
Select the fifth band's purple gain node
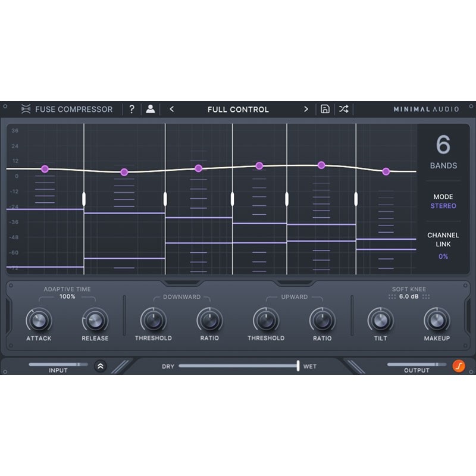point(321,165)
